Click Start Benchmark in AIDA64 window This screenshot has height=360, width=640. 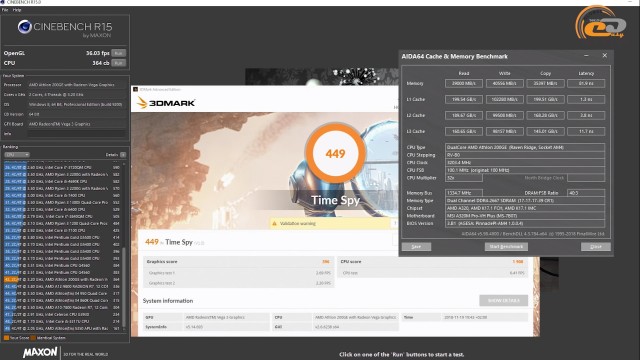tap(506, 247)
